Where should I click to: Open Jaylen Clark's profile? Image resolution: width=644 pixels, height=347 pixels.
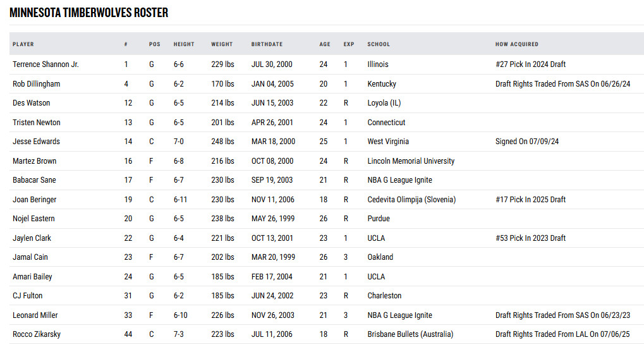[x=32, y=238]
